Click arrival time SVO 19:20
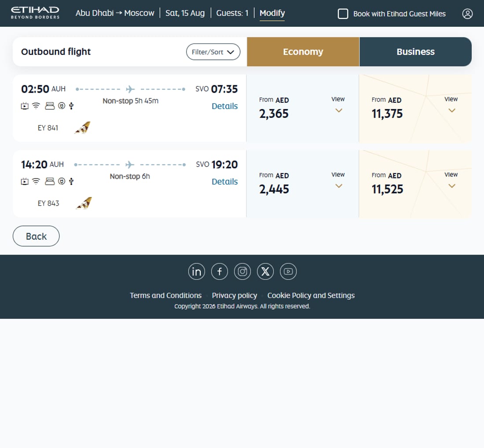Screen dimensions: 484x448 [x=216, y=164]
